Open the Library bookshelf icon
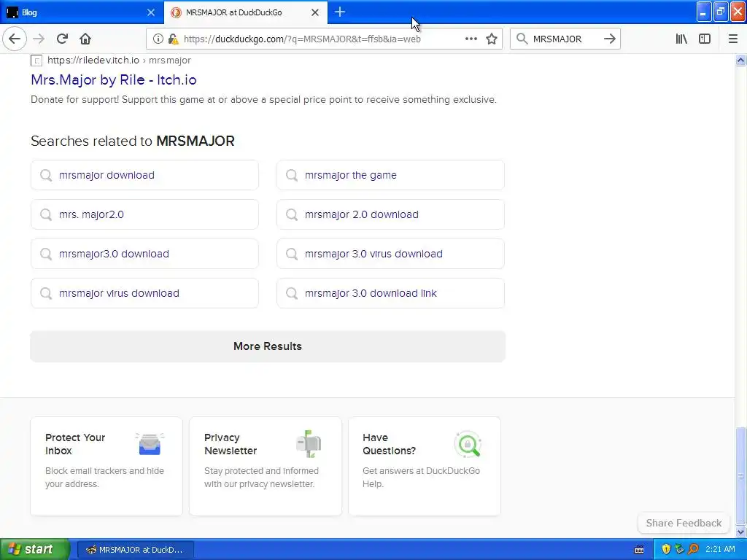747x560 pixels. [x=681, y=39]
